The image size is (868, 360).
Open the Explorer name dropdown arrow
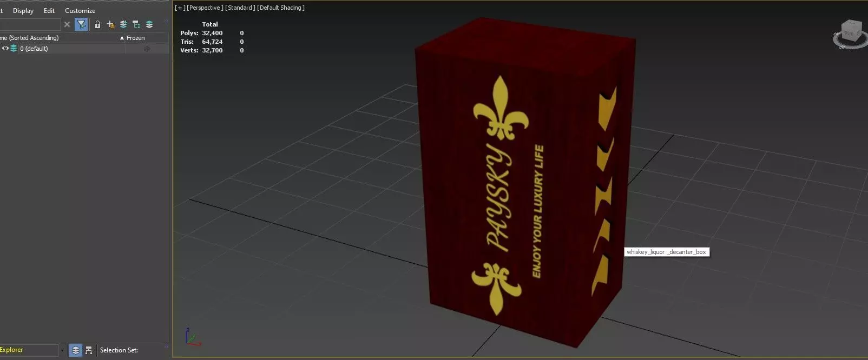coord(62,350)
